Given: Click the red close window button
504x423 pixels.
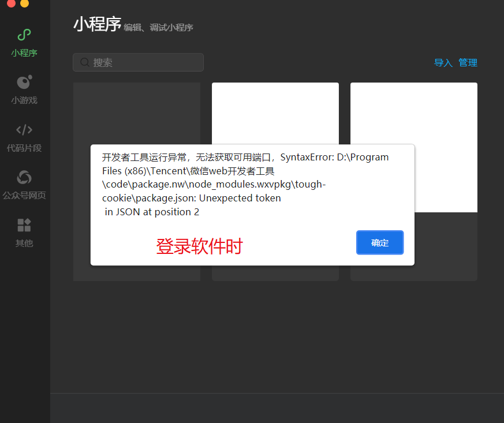Looking at the screenshot, I should pos(11,3).
